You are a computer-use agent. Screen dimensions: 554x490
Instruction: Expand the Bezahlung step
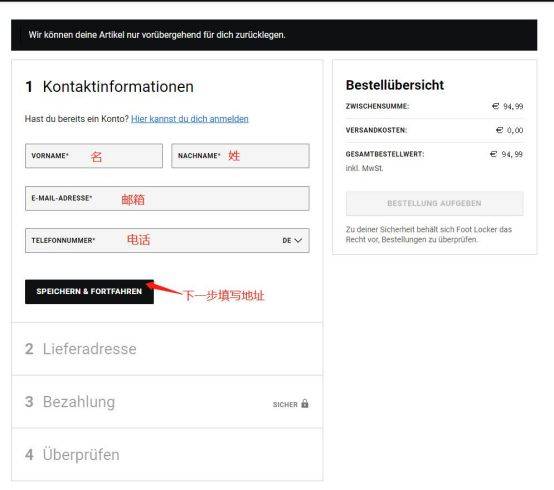pos(167,402)
